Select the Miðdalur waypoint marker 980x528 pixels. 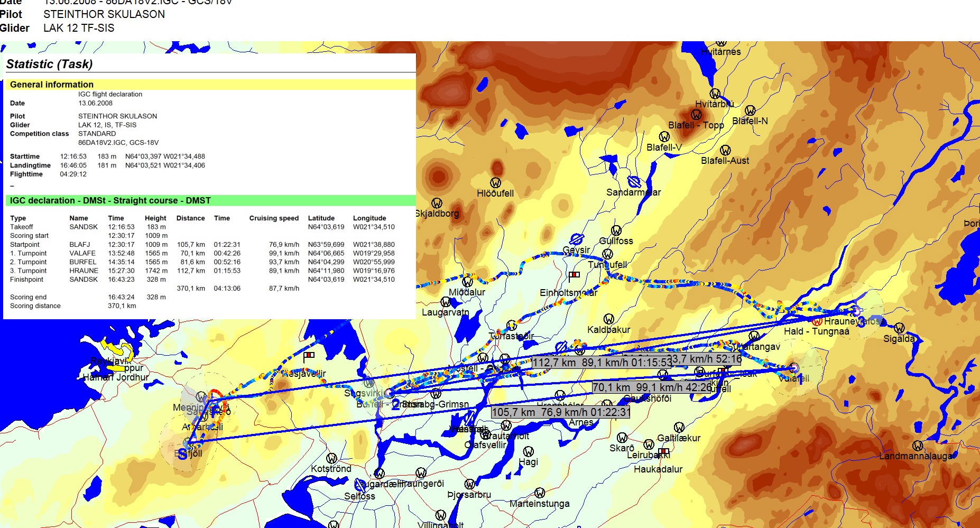(x=467, y=282)
